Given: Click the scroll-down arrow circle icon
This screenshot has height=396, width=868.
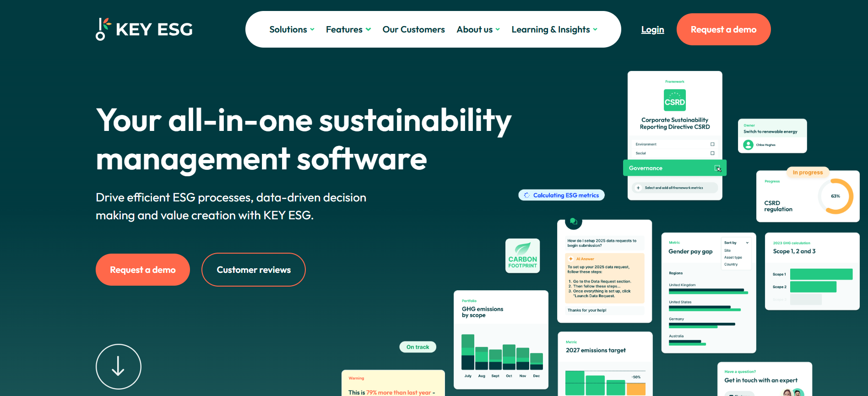Looking at the screenshot, I should (119, 367).
